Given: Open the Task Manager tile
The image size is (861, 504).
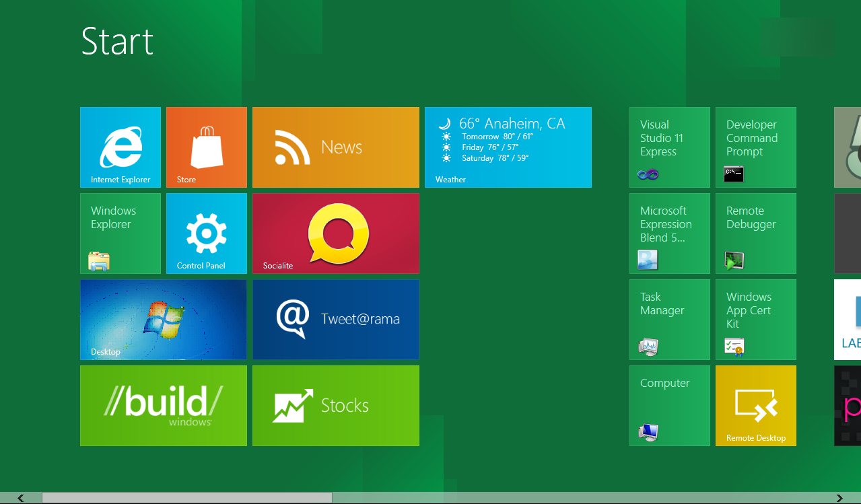Looking at the screenshot, I should tap(670, 320).
